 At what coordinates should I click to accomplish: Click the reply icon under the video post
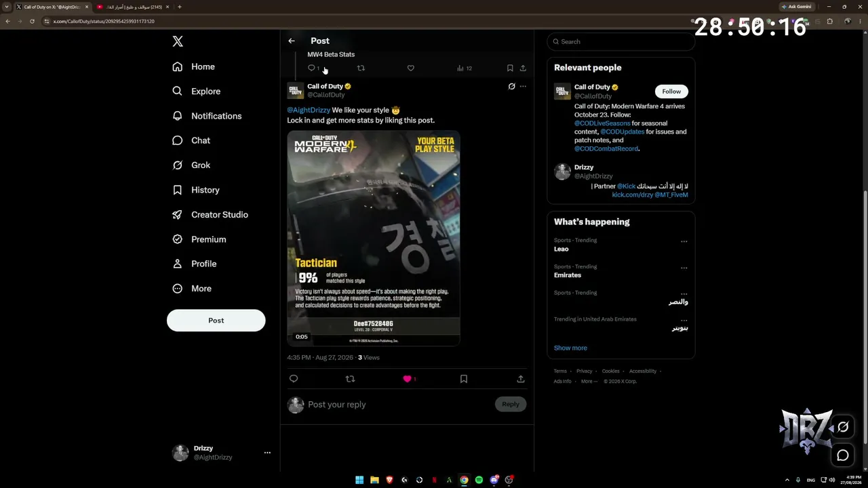(294, 379)
